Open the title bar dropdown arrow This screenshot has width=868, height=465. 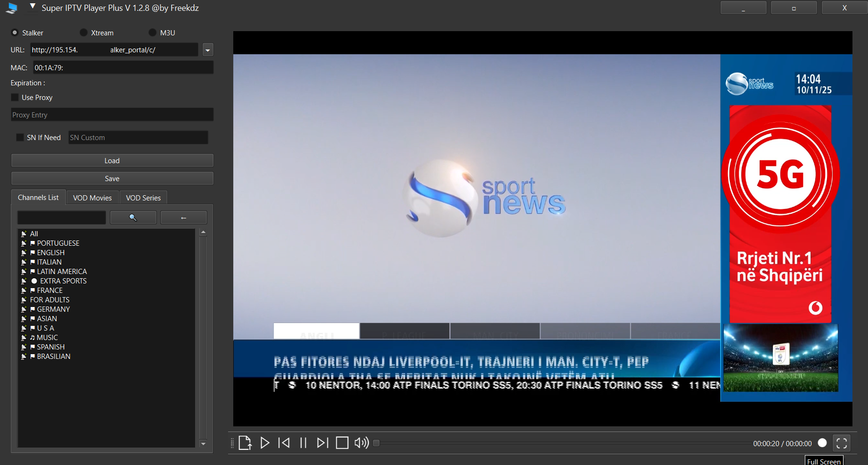(x=33, y=7)
